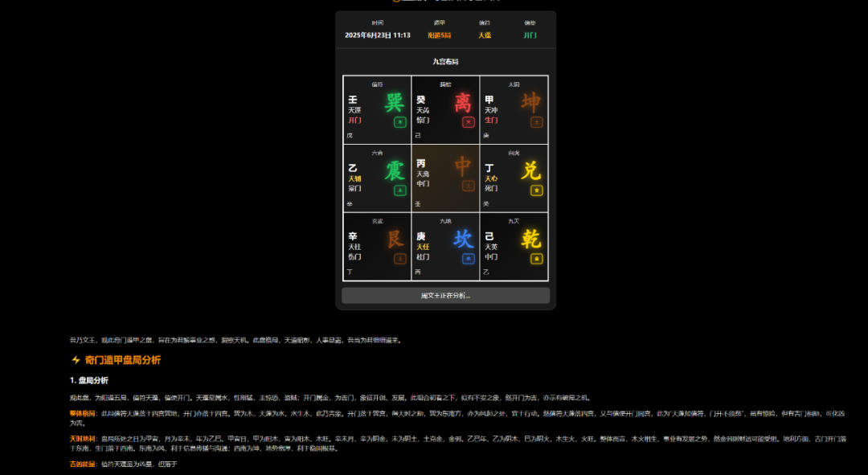
Task: Select the central 中 palace cell
Action: click(x=445, y=178)
